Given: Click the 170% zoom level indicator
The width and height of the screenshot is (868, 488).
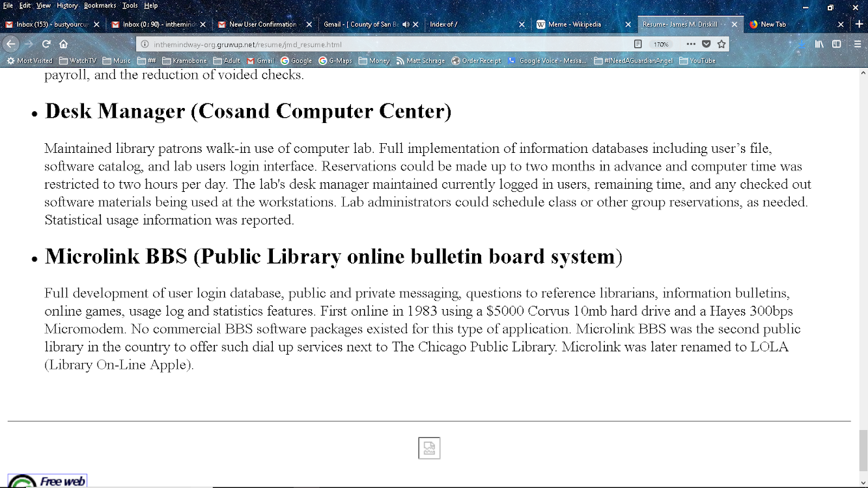Looking at the screenshot, I should (x=661, y=44).
